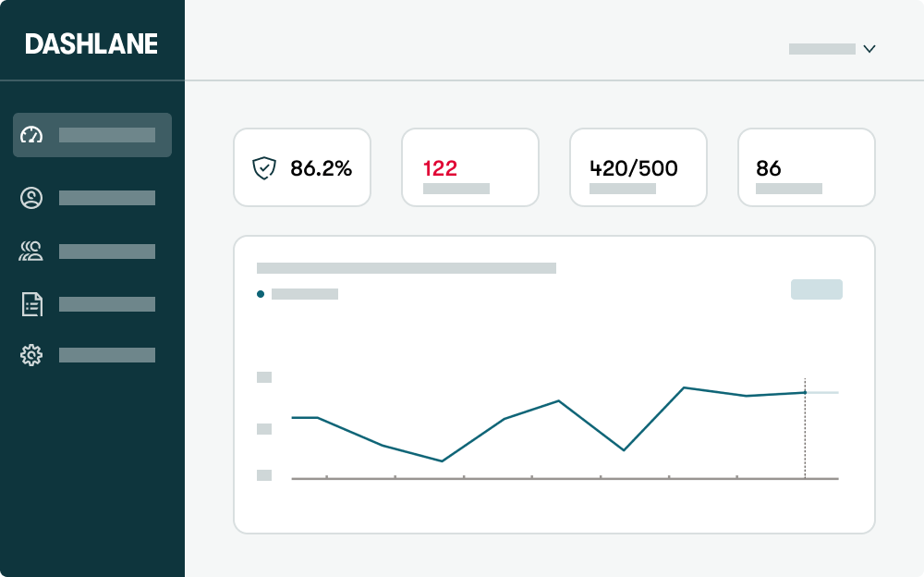The width and height of the screenshot is (924, 577).
Task: Expand the account dropdown in the top right
Action: click(x=832, y=49)
